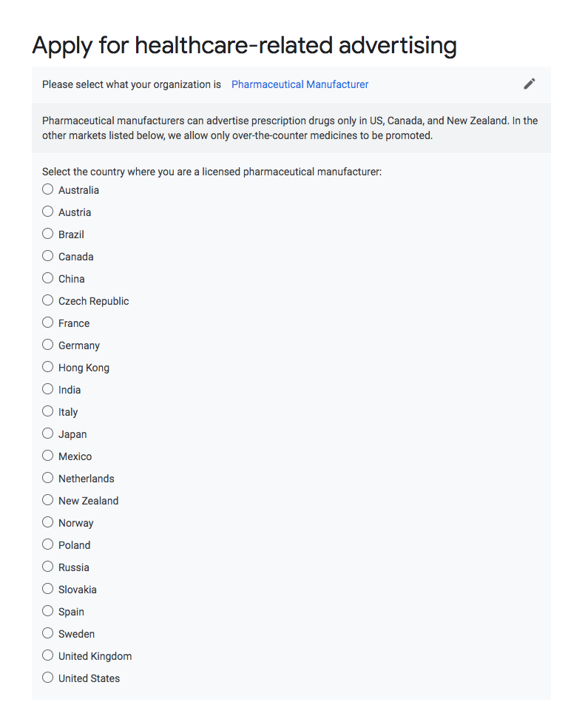Select Hong Kong radio button
The height and width of the screenshot is (722, 588).
(x=48, y=366)
